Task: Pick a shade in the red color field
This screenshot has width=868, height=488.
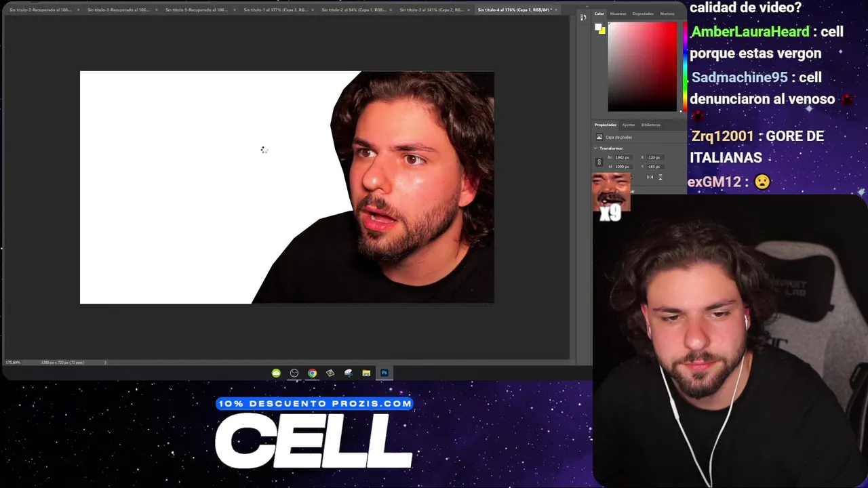Action: [642, 66]
